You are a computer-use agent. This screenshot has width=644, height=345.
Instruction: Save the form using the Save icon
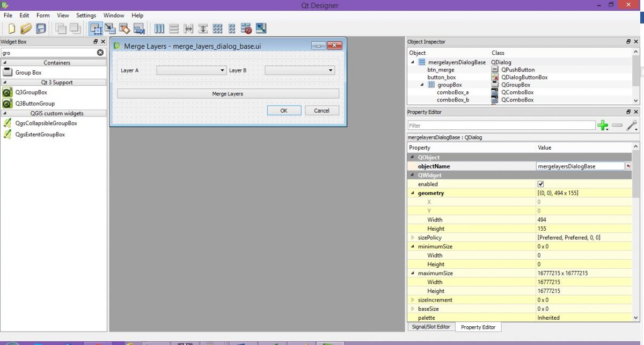pyautogui.click(x=40, y=28)
